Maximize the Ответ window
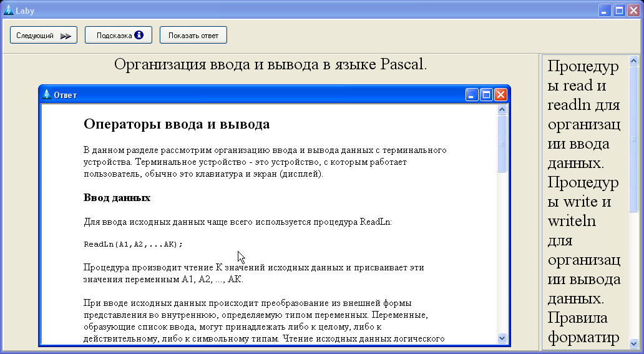The height and width of the screenshot is (354, 644). point(486,94)
